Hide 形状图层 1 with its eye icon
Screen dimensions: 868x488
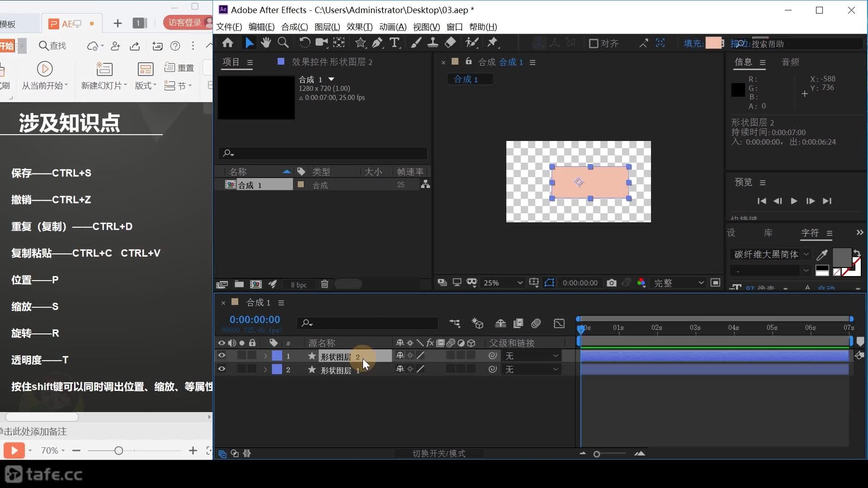(222, 369)
